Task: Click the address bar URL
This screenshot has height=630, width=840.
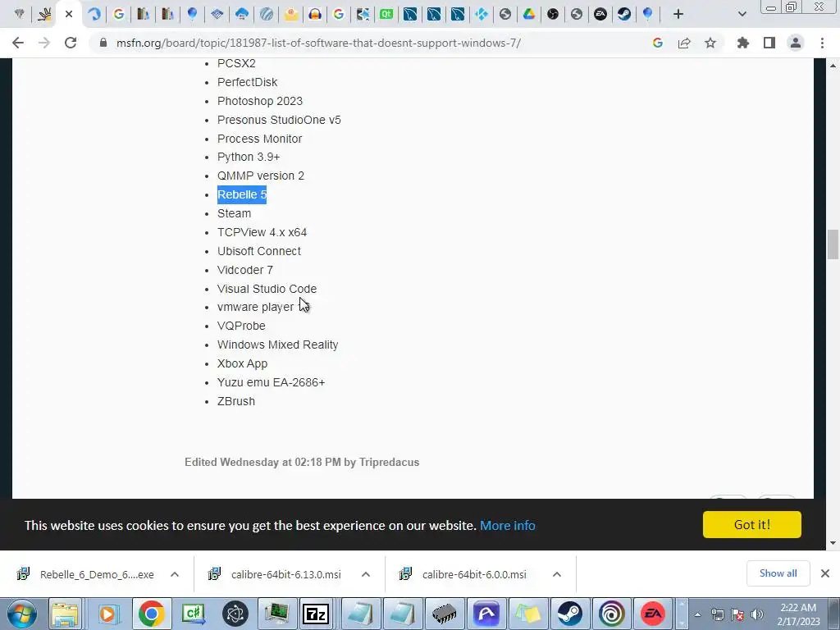Action: (318, 43)
